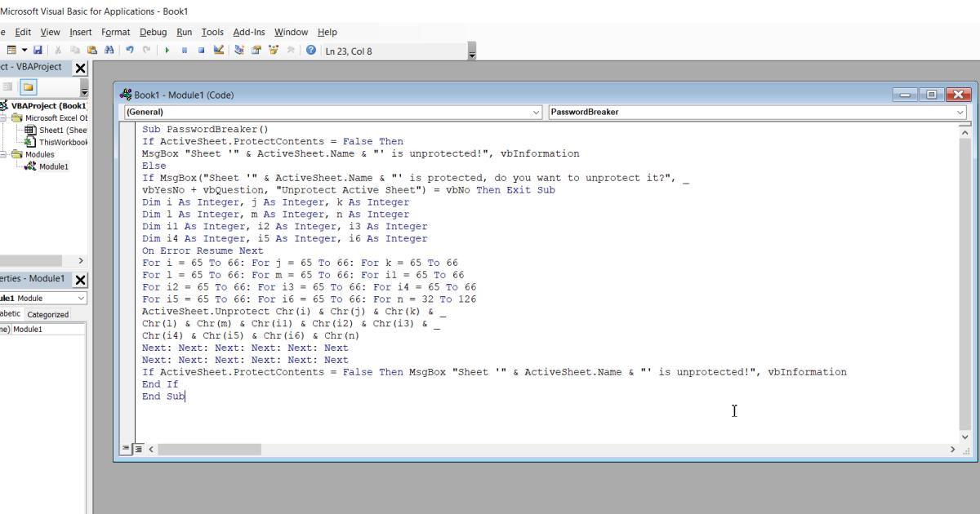Click the Paste icon in the toolbar

pyautogui.click(x=91, y=51)
